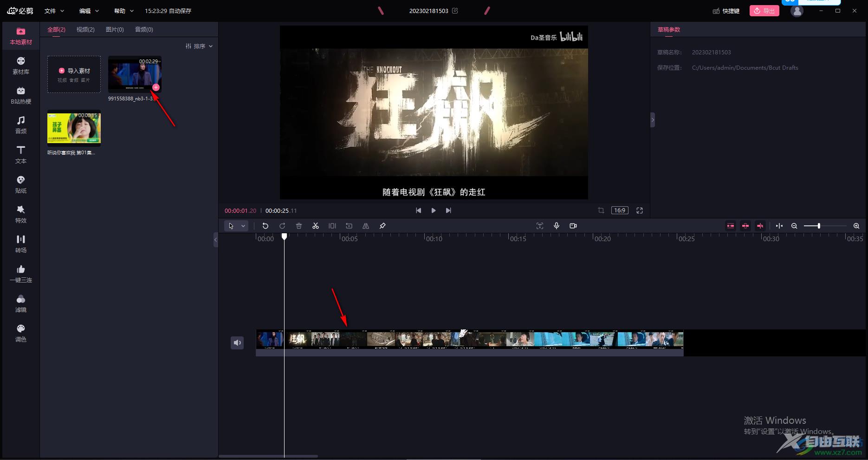
Task: Open the 调色 color grading panel
Action: tap(21, 334)
